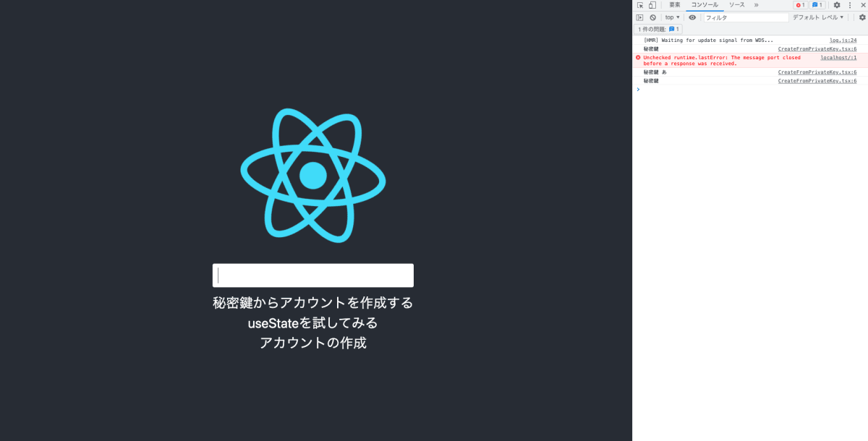Open CreateFromPrivateKey.tsx:6 link in first 秘密鍵 row
Viewport: 868px width, 441px height.
point(817,49)
